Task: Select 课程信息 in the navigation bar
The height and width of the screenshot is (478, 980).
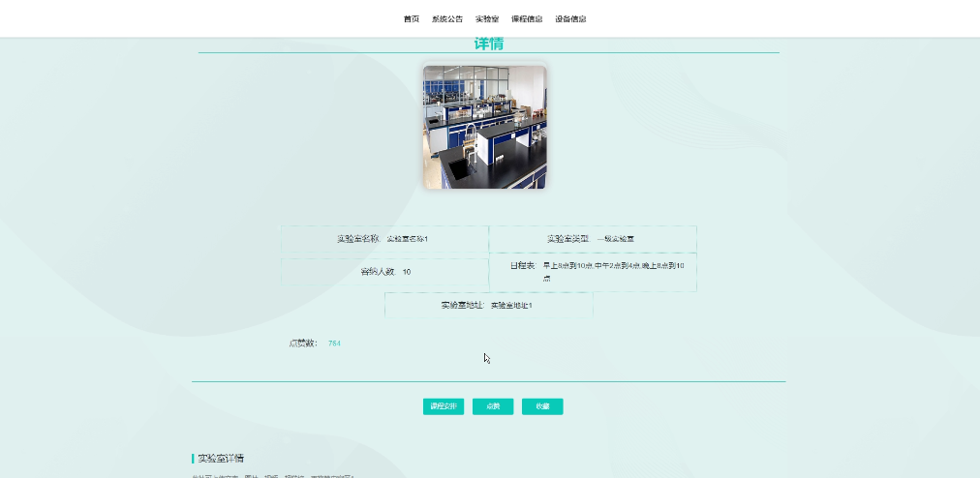Action: coord(527,18)
